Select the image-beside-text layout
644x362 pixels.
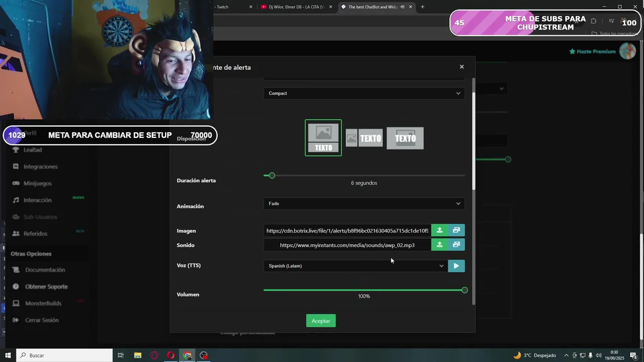(x=364, y=138)
